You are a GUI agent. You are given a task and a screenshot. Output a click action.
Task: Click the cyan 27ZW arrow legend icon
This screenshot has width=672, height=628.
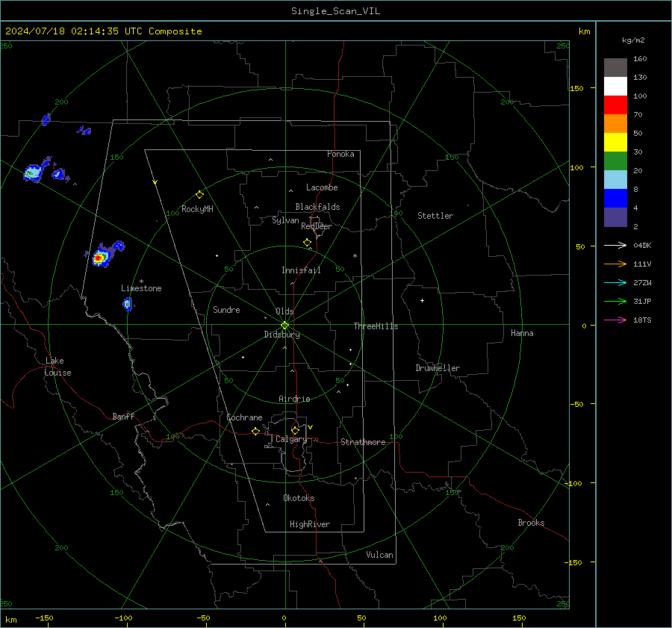[615, 282]
